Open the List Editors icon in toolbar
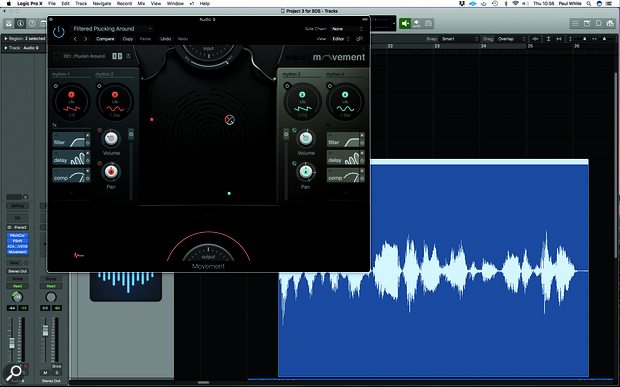Image resolution: width=620 pixels, height=387 pixels. click(575, 24)
